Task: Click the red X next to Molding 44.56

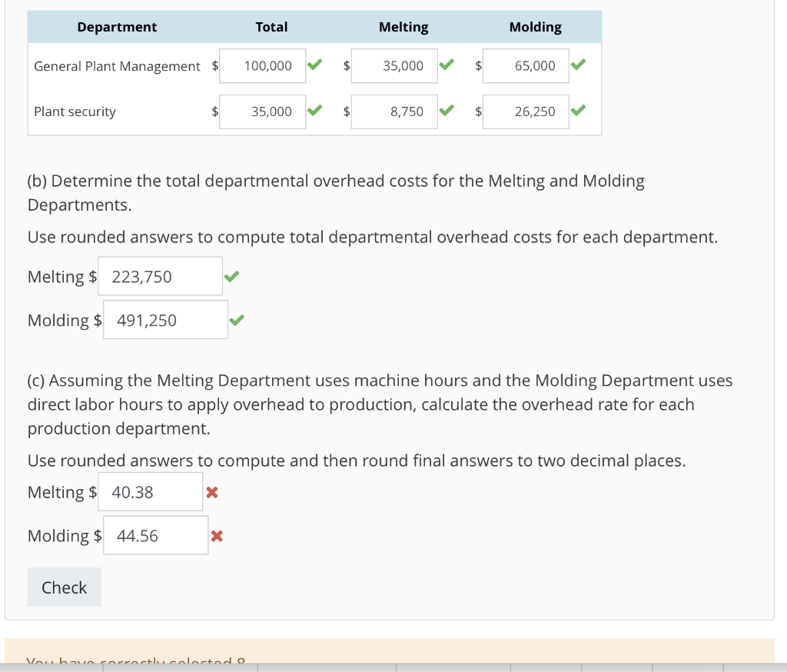Action: coord(218,536)
